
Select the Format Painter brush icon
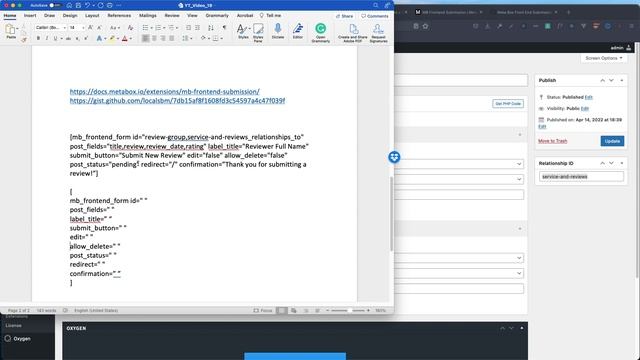pyautogui.click(x=24, y=39)
